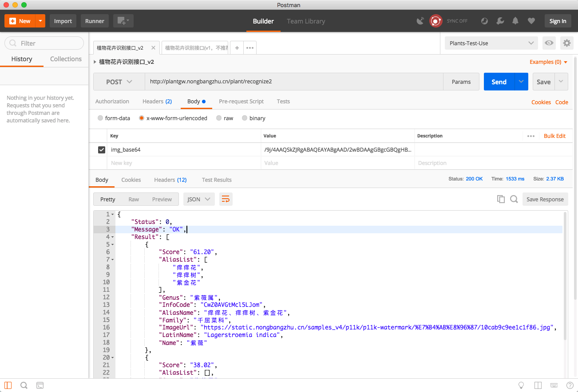Open Examples (0) dropdown
Image resolution: width=578 pixels, height=392 pixels.
point(549,62)
